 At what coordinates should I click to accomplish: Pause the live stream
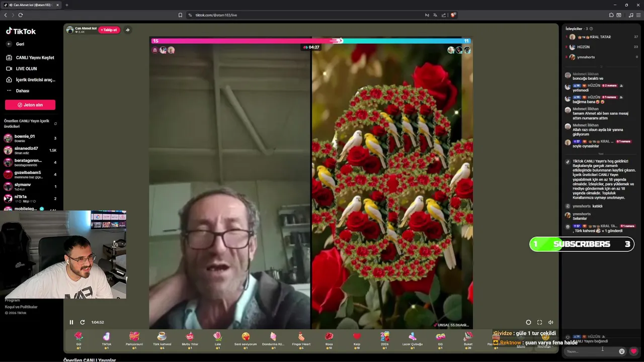coord(71,322)
